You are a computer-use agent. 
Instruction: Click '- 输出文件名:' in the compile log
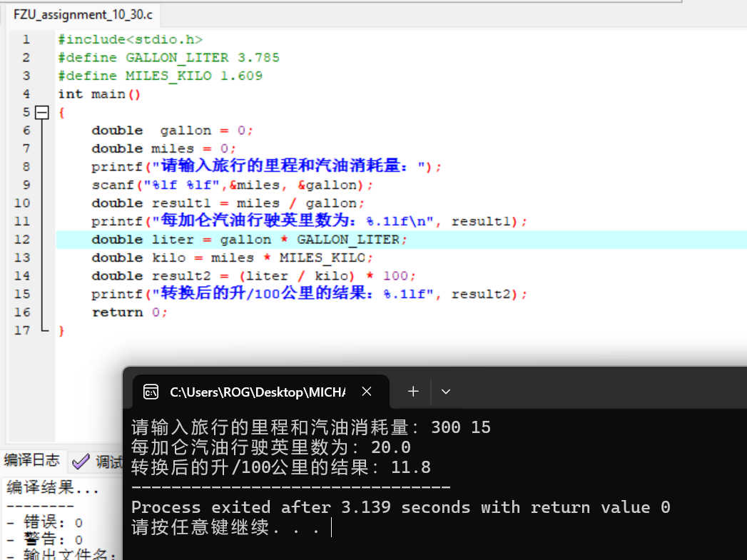coord(61,554)
